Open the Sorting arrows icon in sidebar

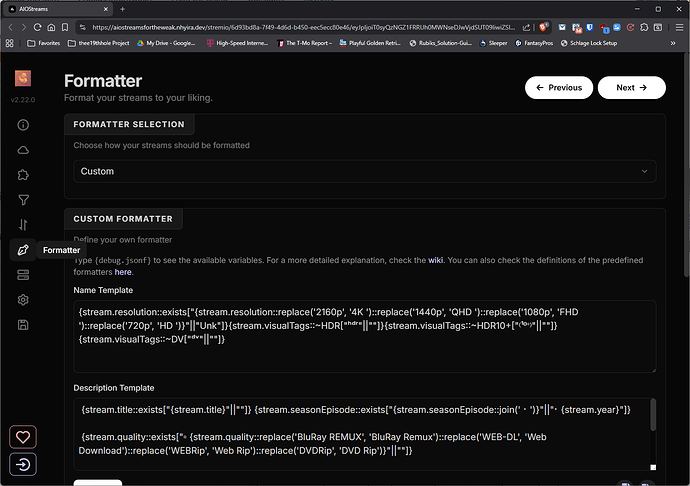pyautogui.click(x=23, y=225)
